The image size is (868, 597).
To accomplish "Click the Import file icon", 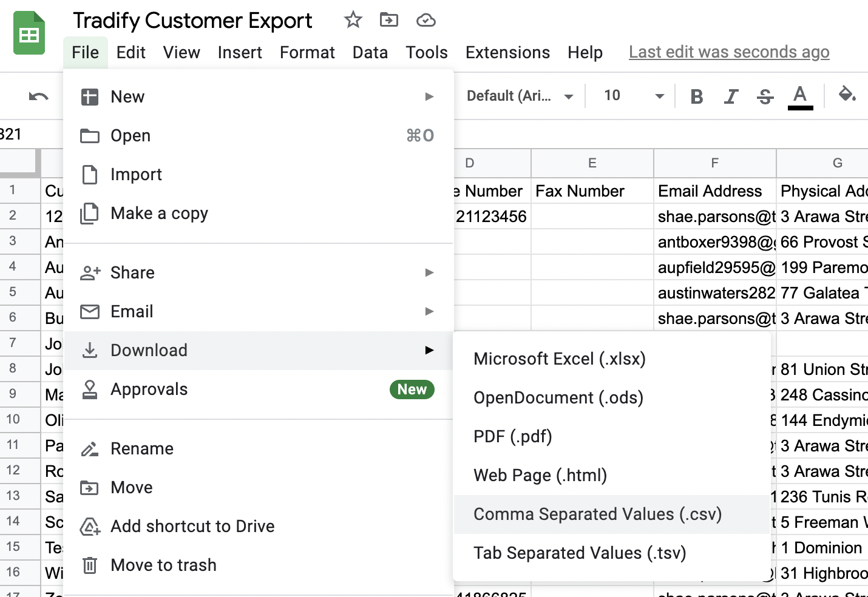I will coord(90,175).
